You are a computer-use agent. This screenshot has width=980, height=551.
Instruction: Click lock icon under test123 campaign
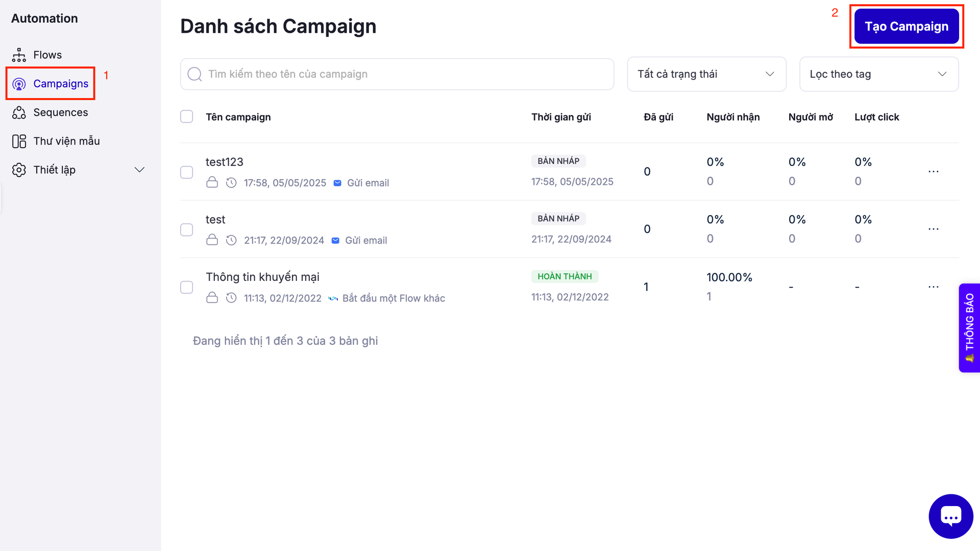point(212,183)
